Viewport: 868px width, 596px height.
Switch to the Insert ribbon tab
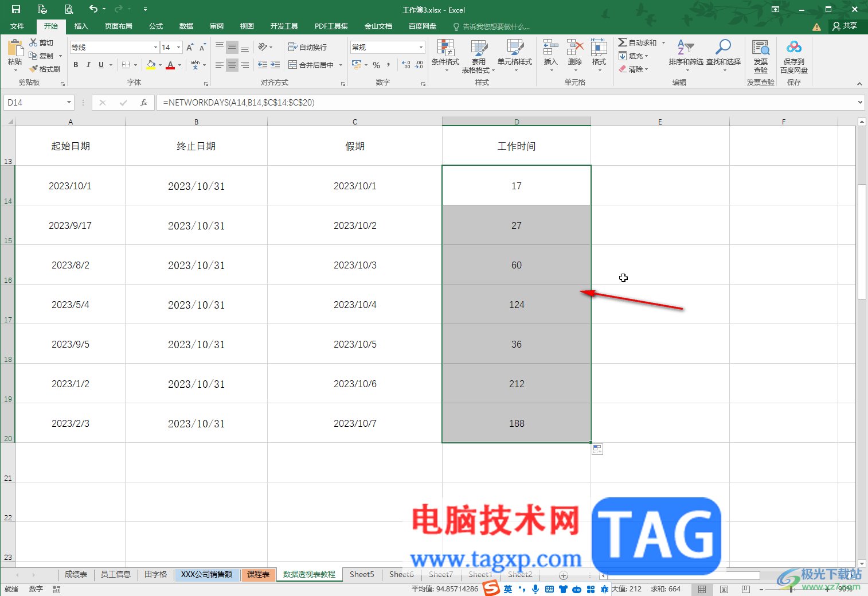pos(81,26)
